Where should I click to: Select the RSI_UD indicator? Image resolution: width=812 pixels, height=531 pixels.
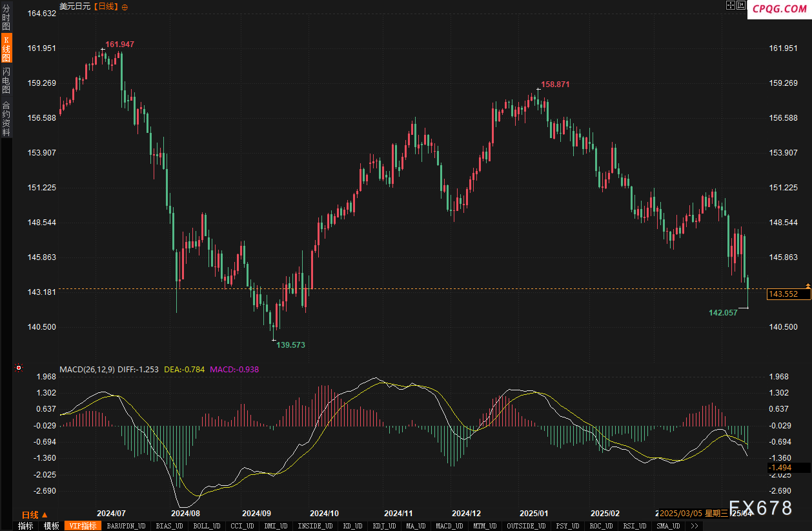click(635, 526)
